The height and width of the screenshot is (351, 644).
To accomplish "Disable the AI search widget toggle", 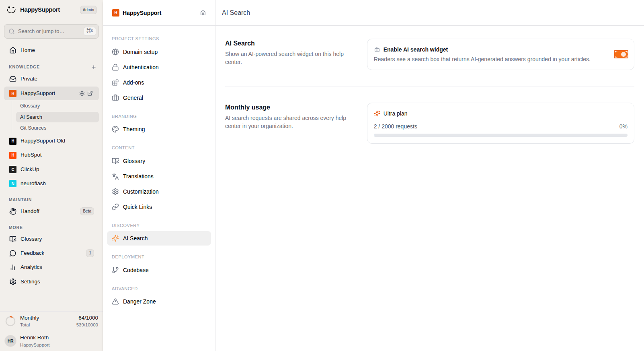I will (621, 54).
